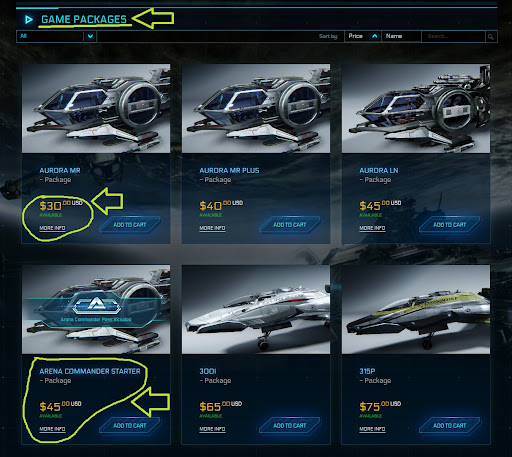Click the search magnifier icon
This screenshot has height=457, width=512.
point(491,37)
